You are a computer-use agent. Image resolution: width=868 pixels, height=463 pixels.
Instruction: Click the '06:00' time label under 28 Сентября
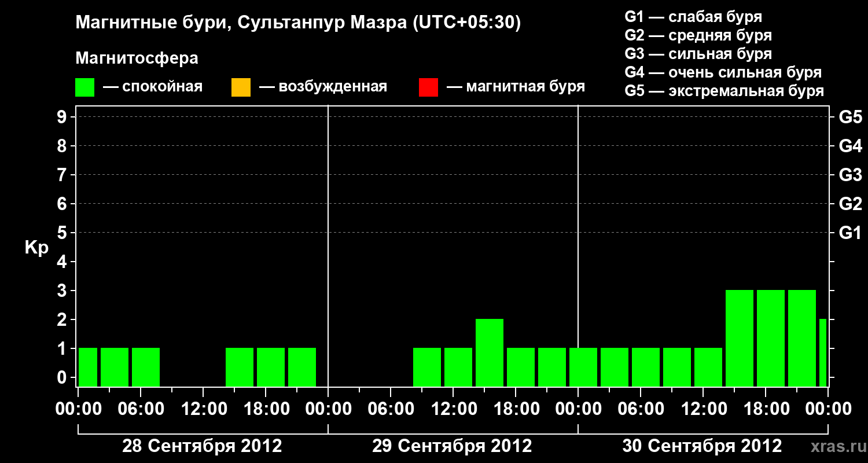(141, 409)
